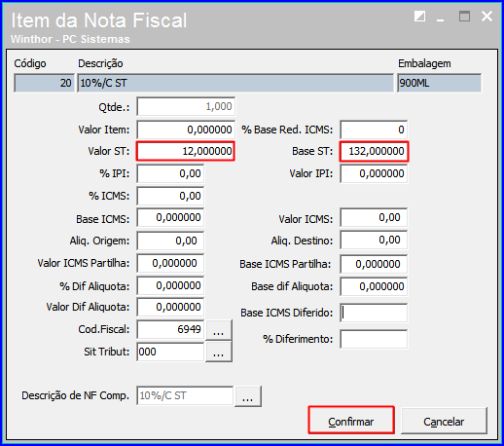The height and width of the screenshot is (446, 504).
Task: Focus the Aliq. Destino field
Action: pos(374,240)
